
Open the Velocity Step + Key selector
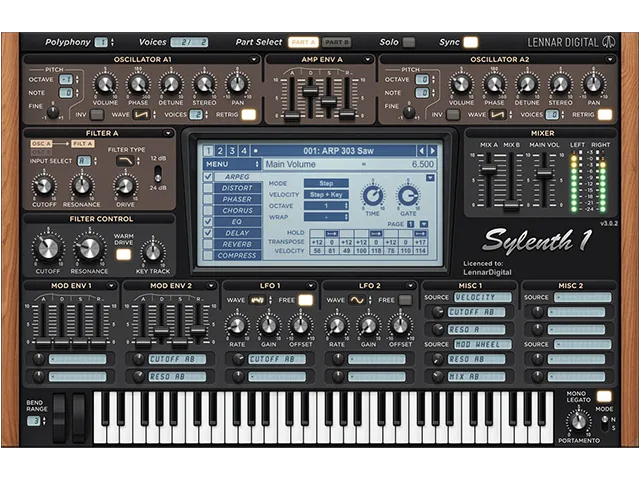click(x=326, y=195)
